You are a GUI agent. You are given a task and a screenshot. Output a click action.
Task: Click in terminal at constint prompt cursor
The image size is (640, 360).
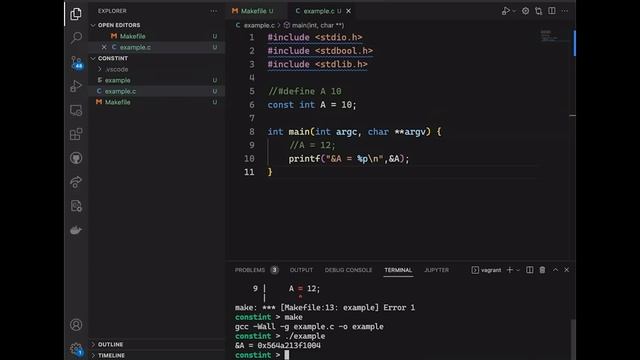tap(287, 355)
